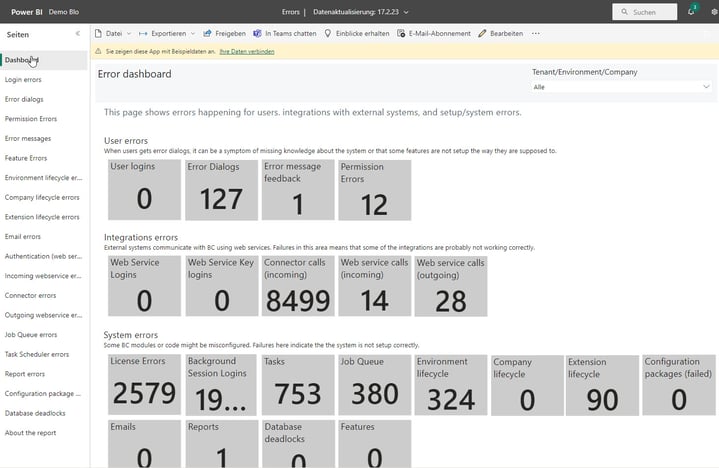Click the Background Session Logins card

pos(221,385)
